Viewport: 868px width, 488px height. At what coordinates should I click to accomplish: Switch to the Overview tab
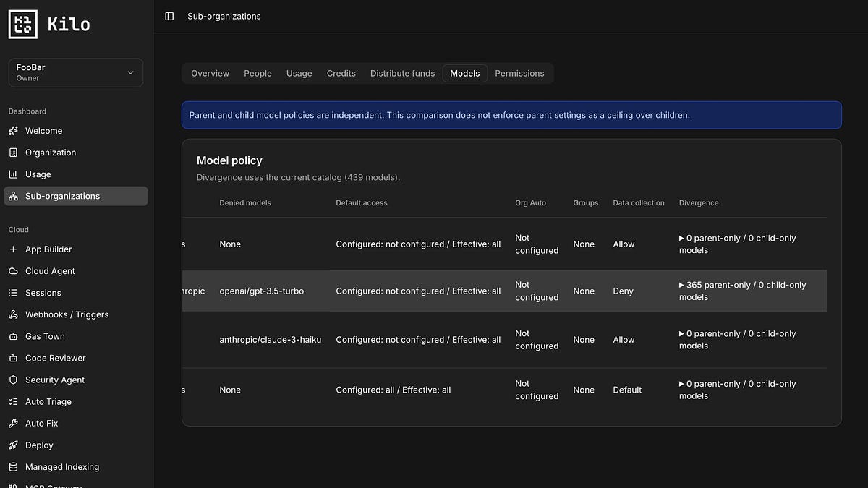coord(210,73)
